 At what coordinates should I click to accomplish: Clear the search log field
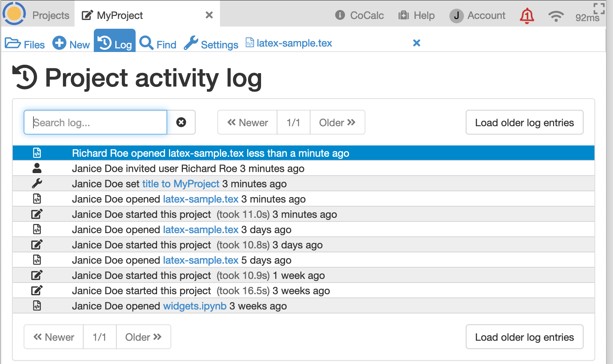coord(181,123)
